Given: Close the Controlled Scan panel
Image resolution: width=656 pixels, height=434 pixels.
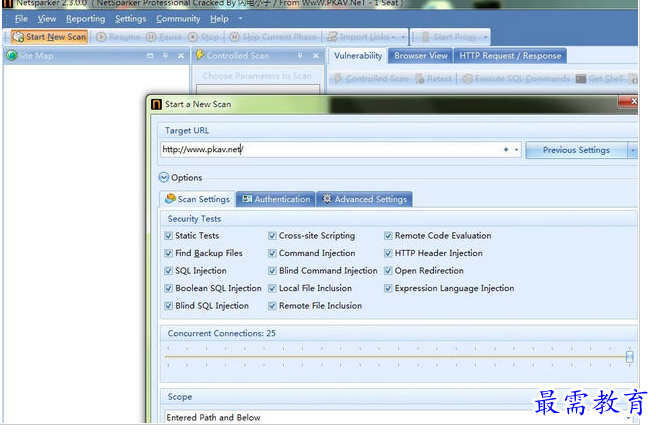Looking at the screenshot, I should (315, 56).
